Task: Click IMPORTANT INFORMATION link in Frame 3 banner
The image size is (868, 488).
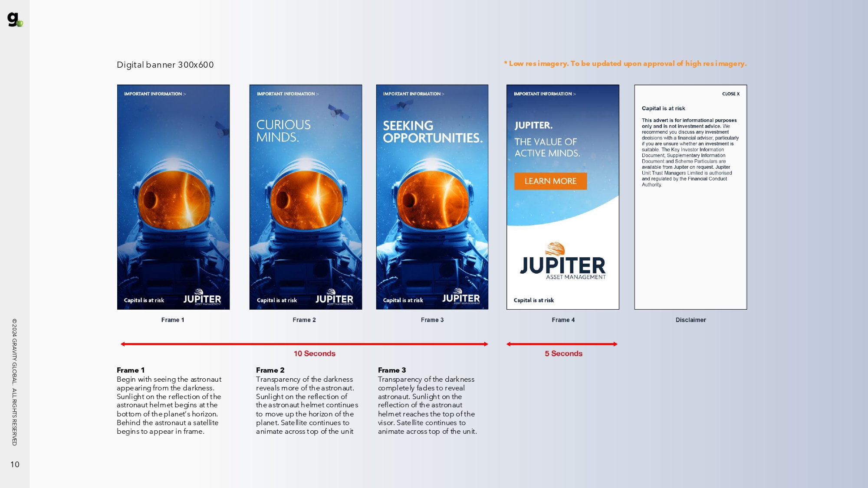Action: point(413,94)
